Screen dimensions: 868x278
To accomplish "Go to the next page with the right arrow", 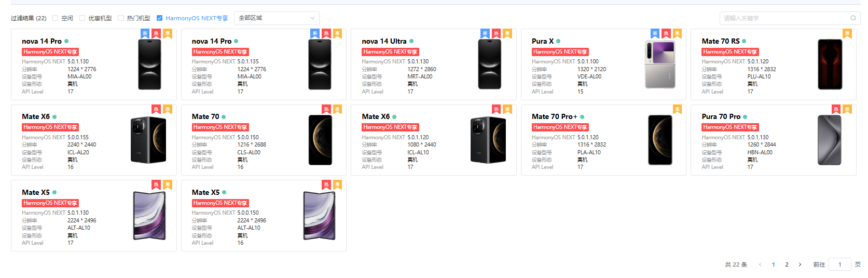I will tap(800, 264).
